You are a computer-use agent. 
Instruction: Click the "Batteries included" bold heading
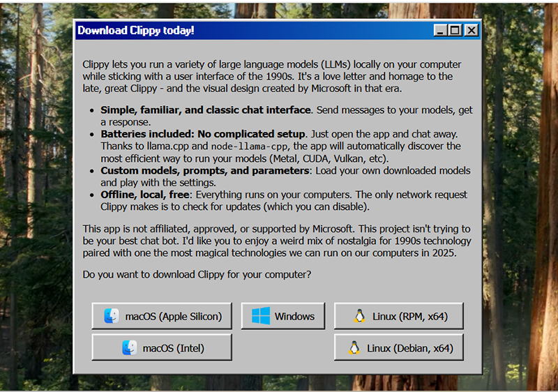pyautogui.click(x=203, y=134)
